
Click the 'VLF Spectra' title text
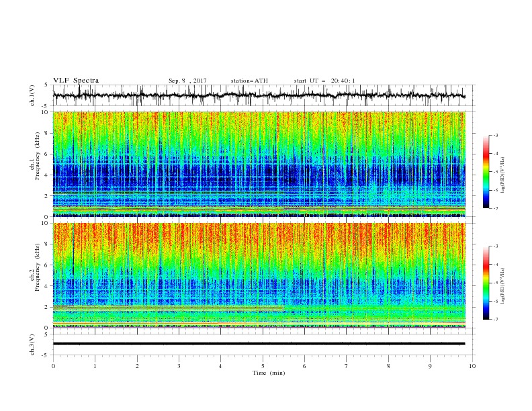(76, 81)
